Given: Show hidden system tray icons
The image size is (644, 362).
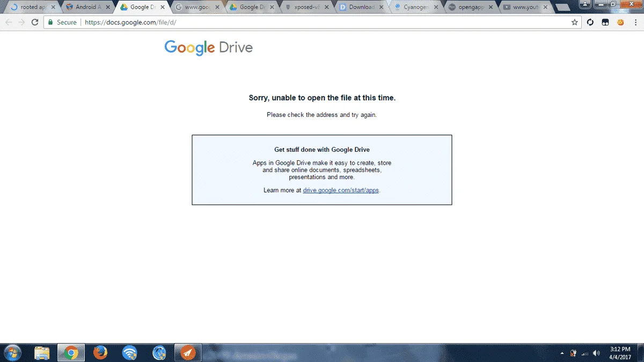Looking at the screenshot, I should [562, 353].
